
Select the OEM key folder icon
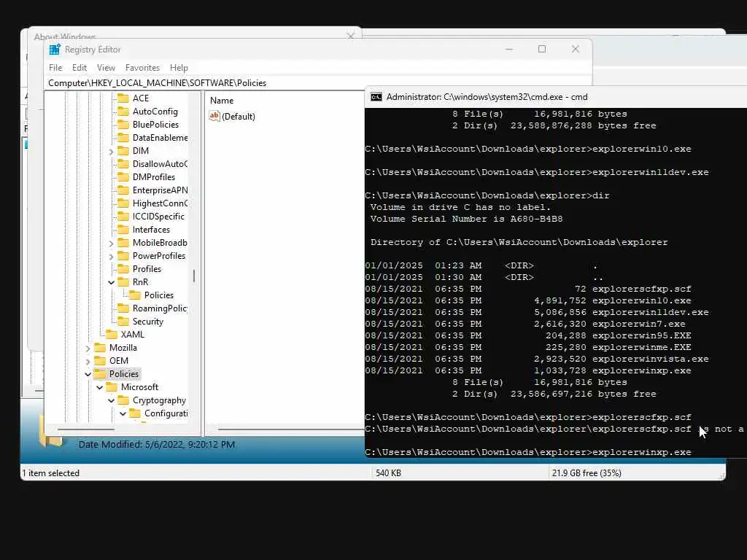click(100, 361)
